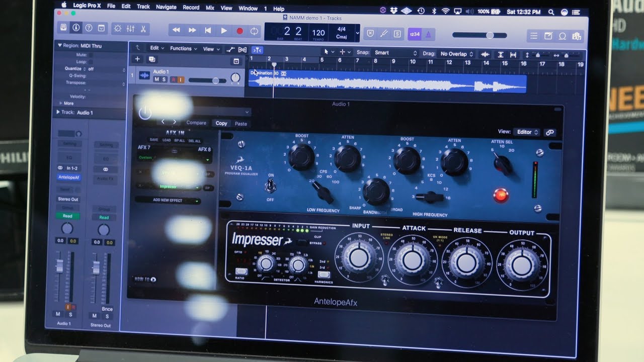Toggle the Catch playhead button

pos(257,50)
